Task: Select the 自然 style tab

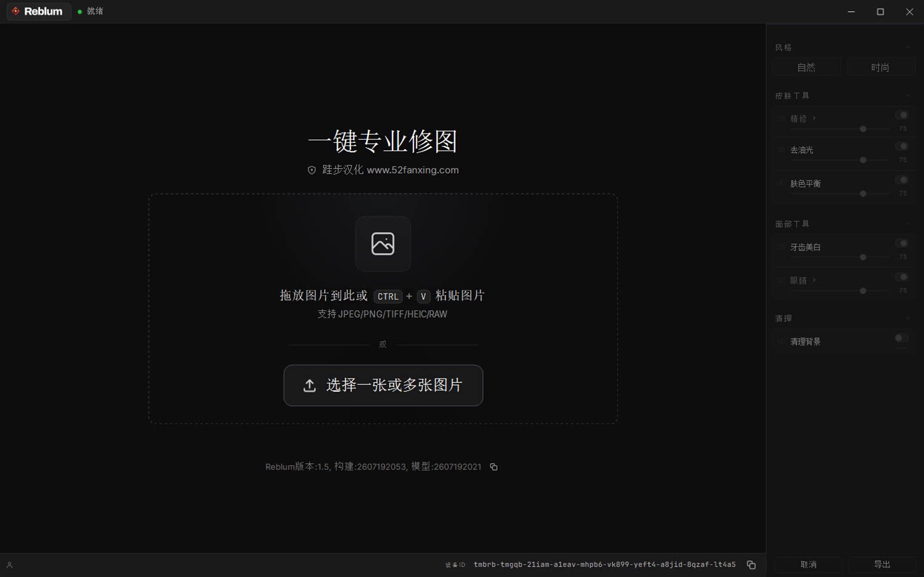Action: pos(806,67)
